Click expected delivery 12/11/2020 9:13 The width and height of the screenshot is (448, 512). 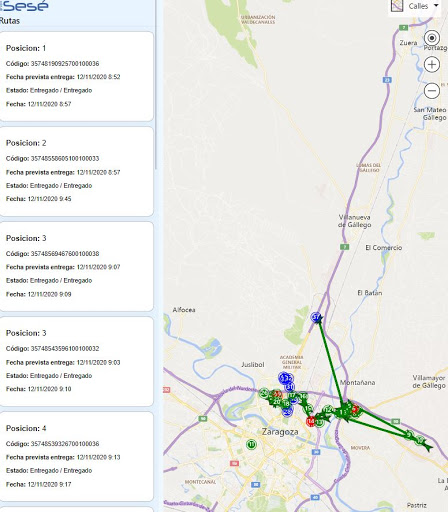click(98, 457)
